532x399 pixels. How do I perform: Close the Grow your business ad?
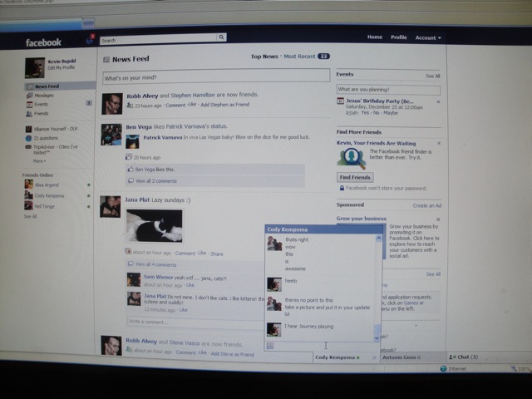[438, 219]
